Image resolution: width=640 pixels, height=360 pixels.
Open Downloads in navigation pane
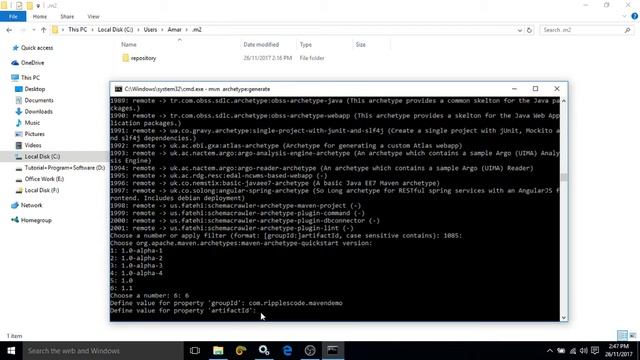[38, 111]
